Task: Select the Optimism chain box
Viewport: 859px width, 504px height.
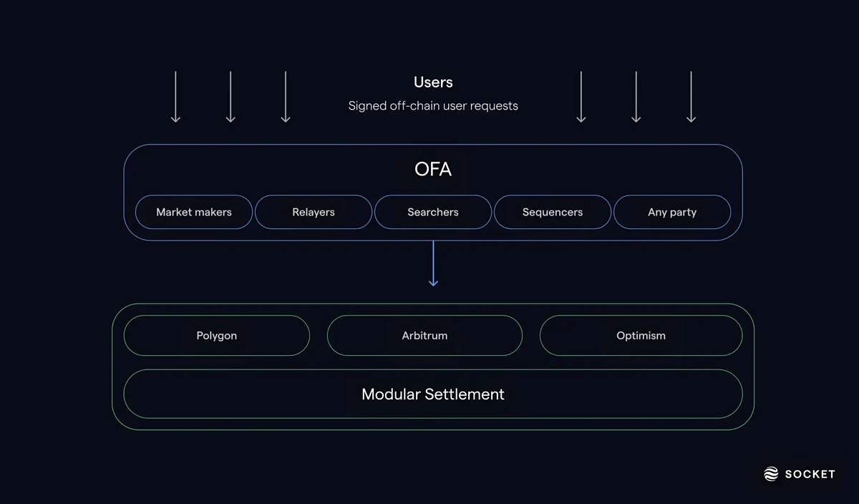Action: pyautogui.click(x=641, y=336)
